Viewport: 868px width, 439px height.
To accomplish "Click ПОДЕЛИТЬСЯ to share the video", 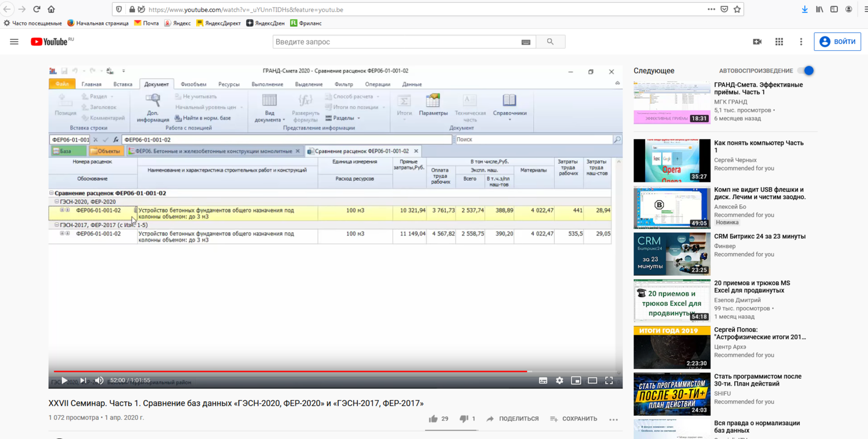I will click(x=512, y=419).
